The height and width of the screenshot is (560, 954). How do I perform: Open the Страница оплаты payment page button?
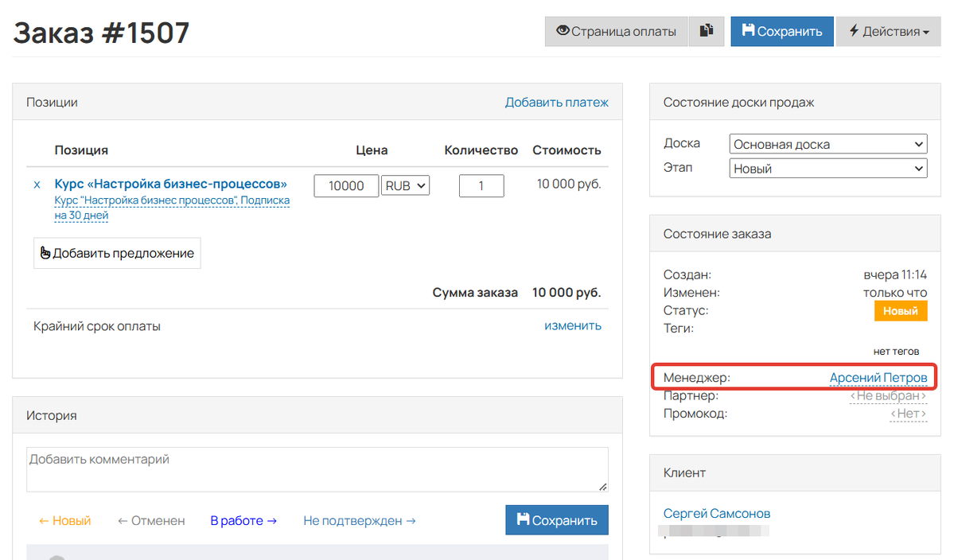click(x=616, y=32)
